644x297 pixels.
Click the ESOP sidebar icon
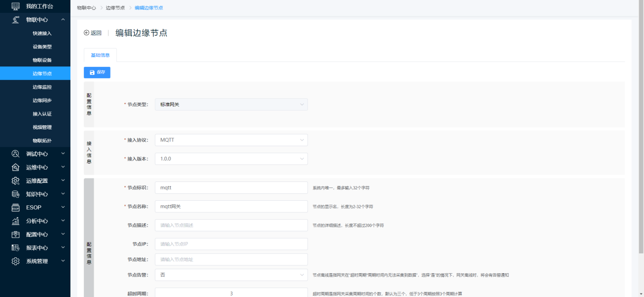point(15,207)
